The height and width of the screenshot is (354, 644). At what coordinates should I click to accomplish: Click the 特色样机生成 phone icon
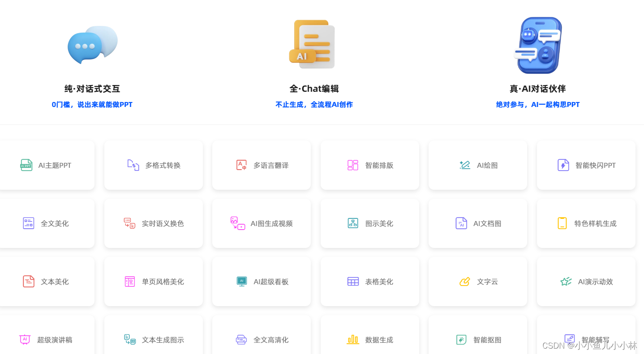562,223
